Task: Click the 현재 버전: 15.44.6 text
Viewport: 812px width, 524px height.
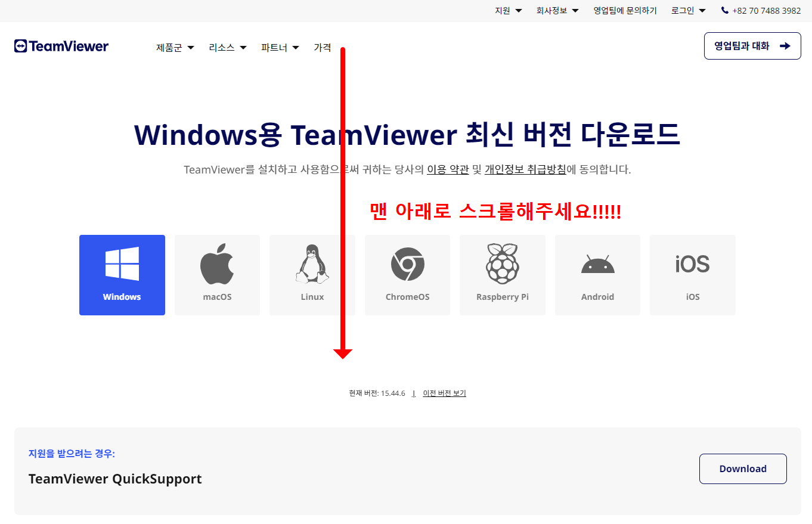Action: coord(377,393)
